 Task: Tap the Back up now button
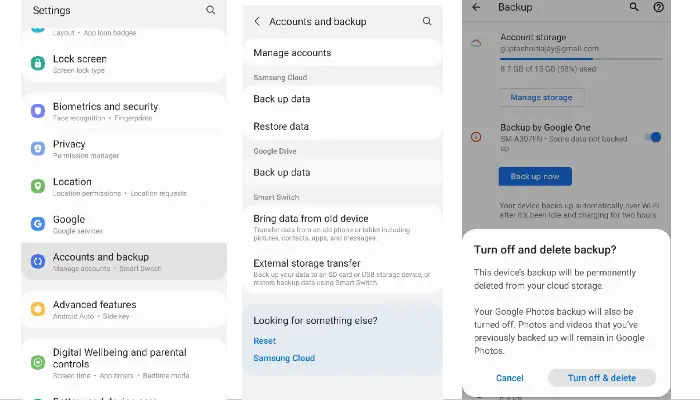tap(535, 176)
